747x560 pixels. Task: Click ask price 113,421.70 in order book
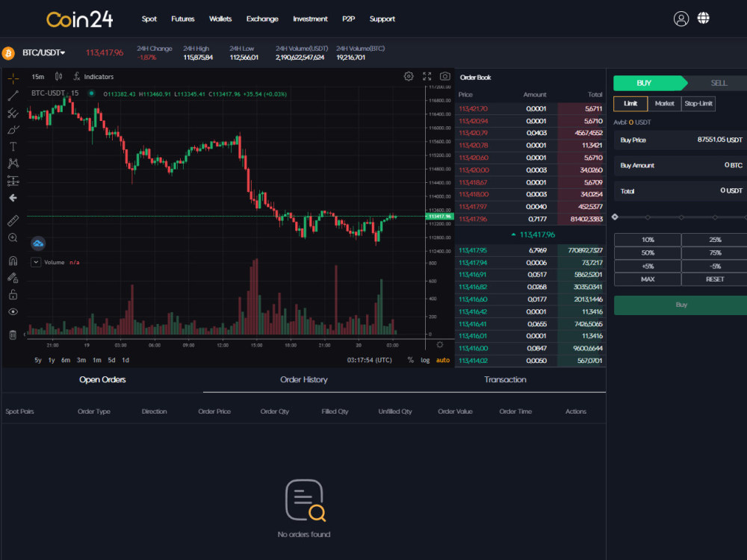tap(473, 109)
